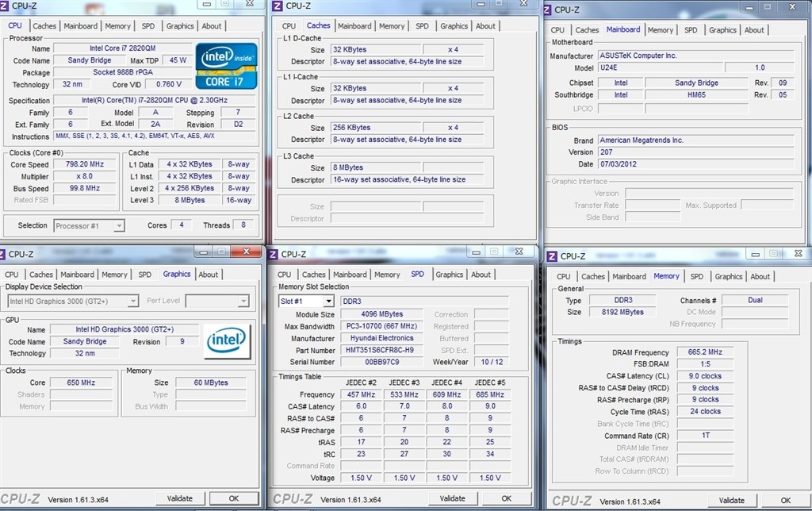This screenshot has width=812, height=511.
Task: Click the HM65 southbridge value
Action: tap(696, 95)
